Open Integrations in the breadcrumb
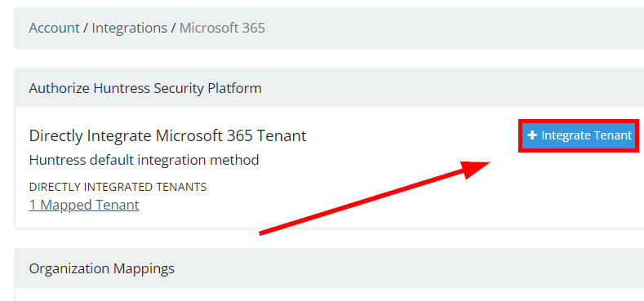The height and width of the screenshot is (301, 644). coord(130,28)
